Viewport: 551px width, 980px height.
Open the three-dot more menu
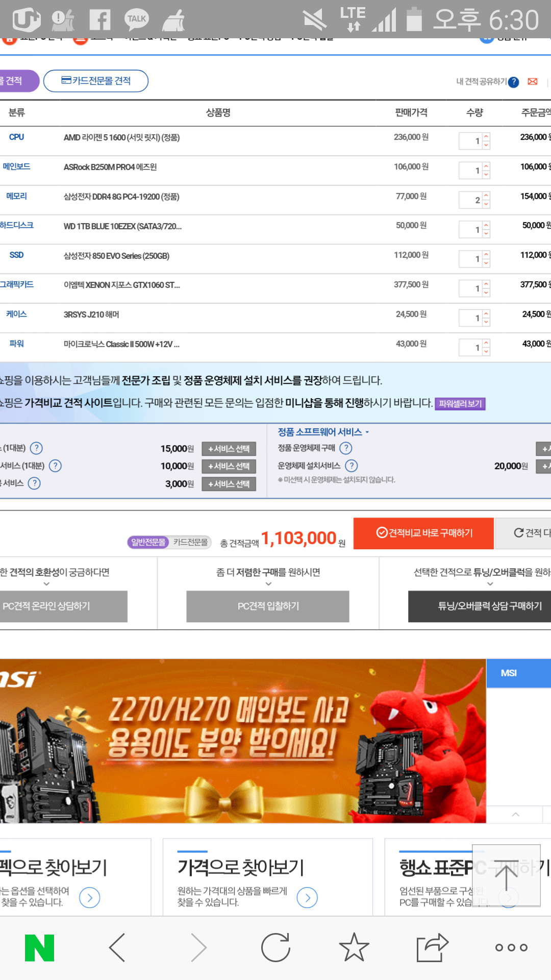click(511, 948)
